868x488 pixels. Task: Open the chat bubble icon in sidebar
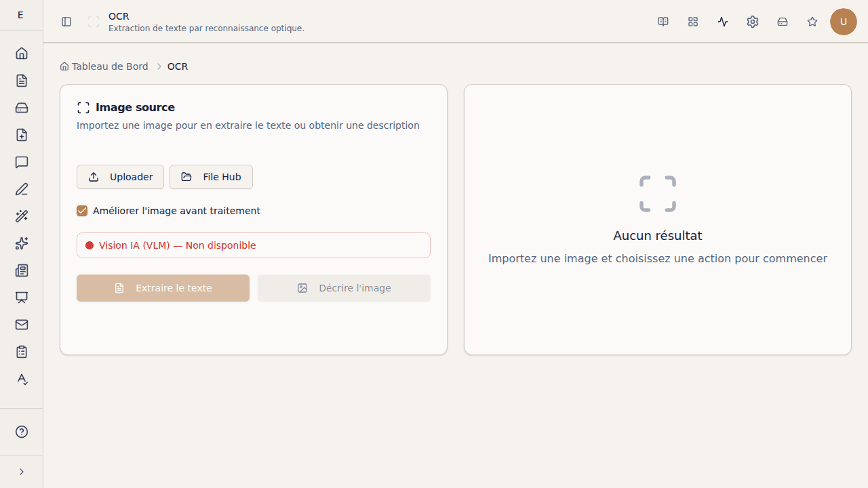tap(22, 162)
